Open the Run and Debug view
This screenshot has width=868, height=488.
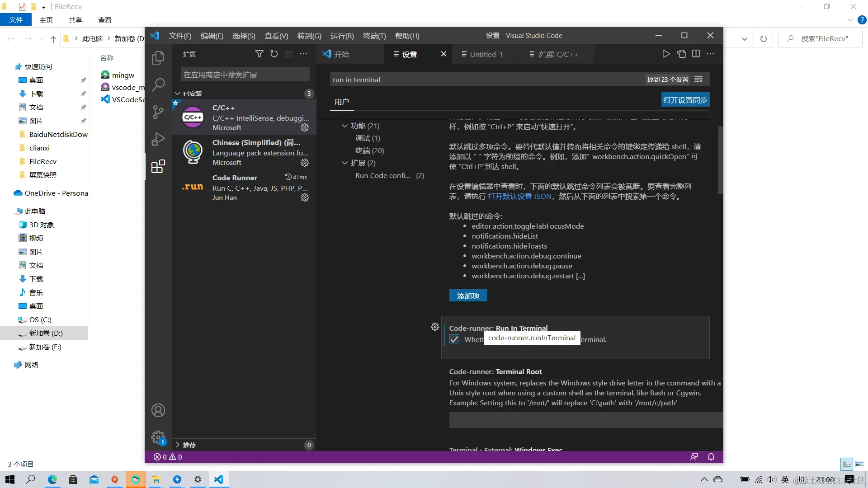[x=158, y=139]
